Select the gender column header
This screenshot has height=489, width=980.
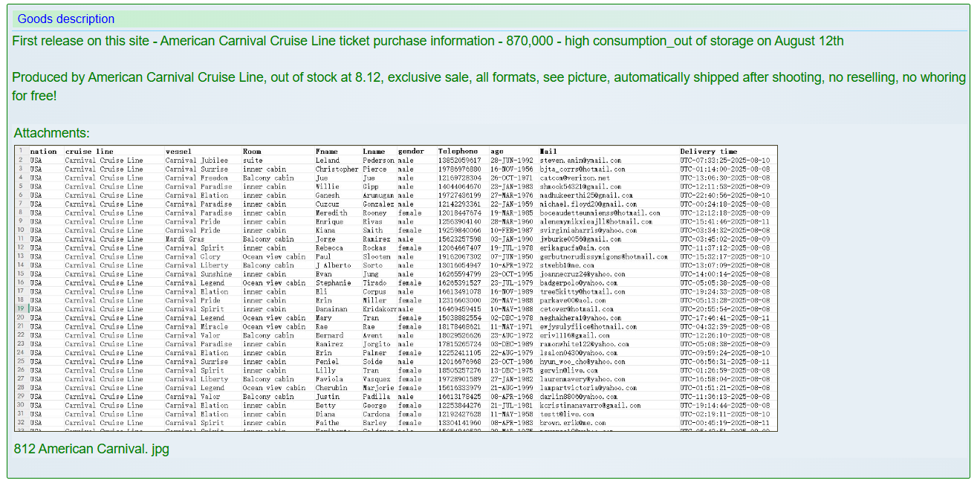(411, 152)
